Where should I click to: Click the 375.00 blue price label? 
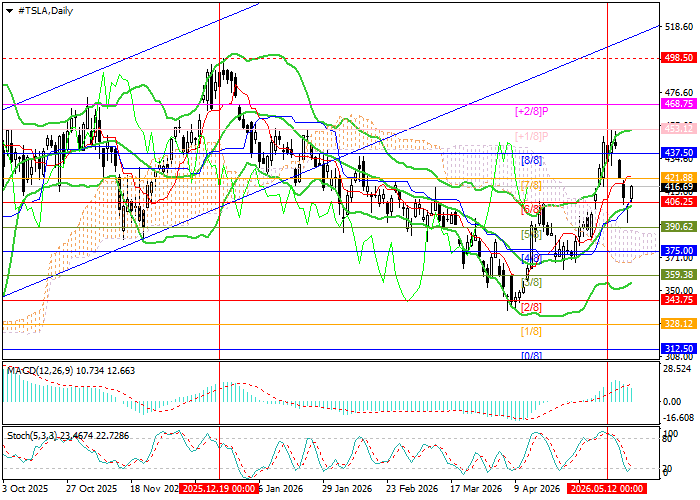point(678,251)
